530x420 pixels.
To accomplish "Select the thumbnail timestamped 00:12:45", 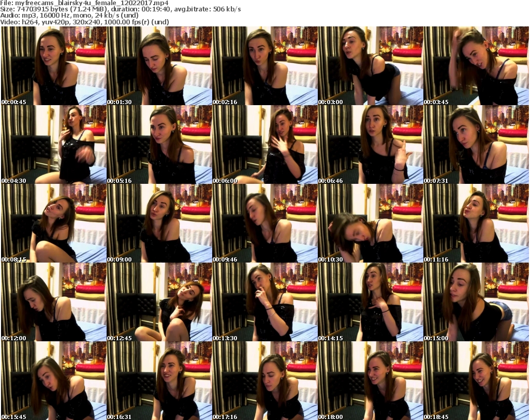I will (x=159, y=302).
